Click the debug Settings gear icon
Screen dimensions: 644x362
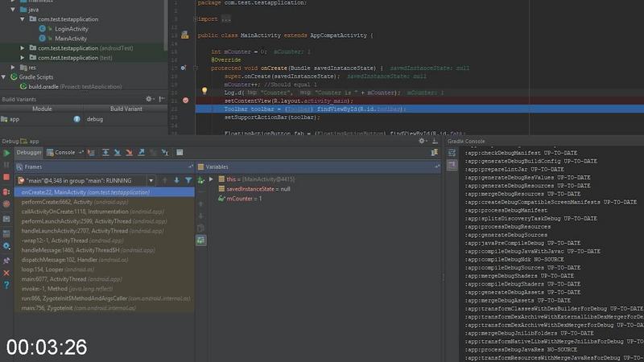pos(6,246)
